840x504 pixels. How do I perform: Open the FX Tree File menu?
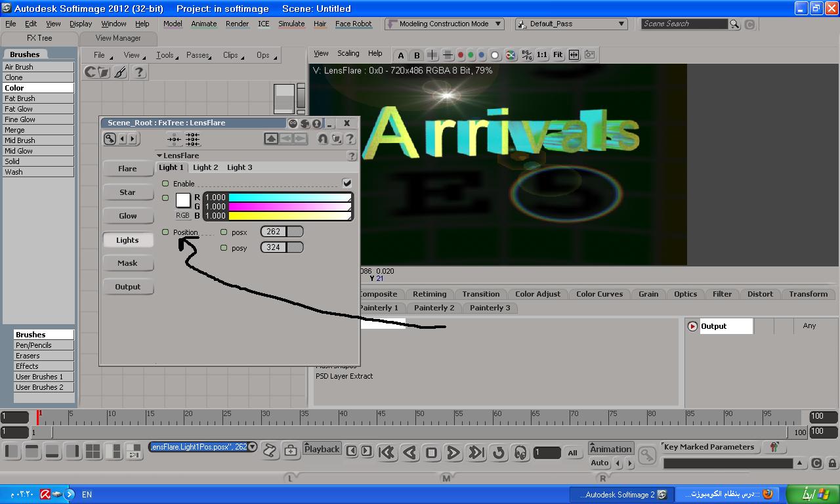(99, 55)
